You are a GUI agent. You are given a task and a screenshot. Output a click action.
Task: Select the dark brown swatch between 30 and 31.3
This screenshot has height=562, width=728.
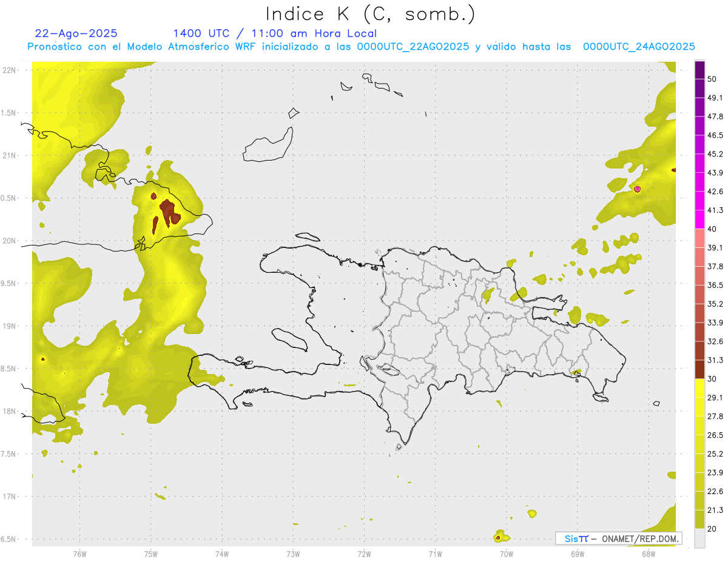click(x=700, y=369)
